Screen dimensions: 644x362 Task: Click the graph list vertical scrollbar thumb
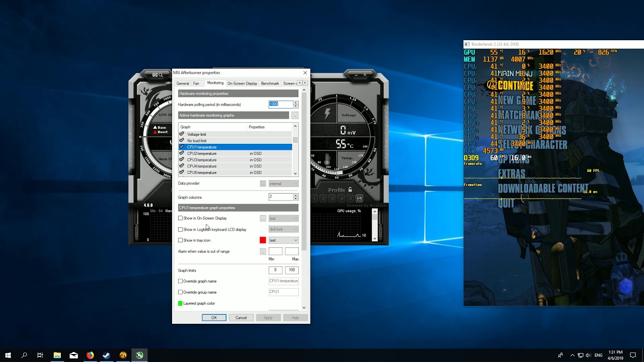click(295, 140)
